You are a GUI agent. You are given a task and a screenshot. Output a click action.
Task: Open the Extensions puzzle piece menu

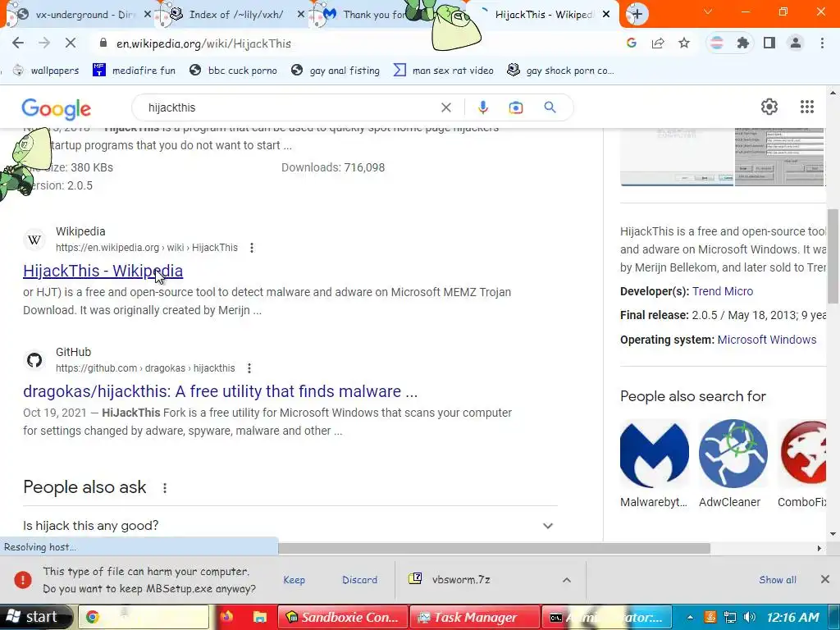742,43
